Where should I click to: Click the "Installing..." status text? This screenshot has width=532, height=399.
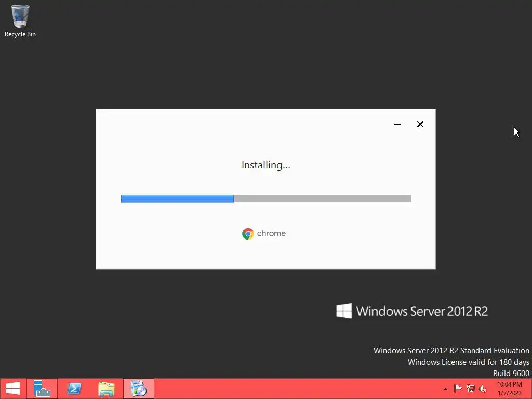265,165
